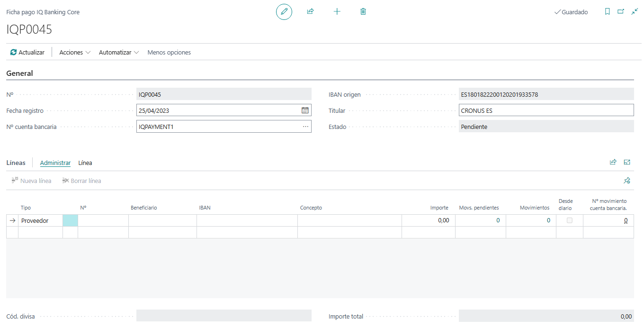Click the trash delete icon
This screenshot has height=329, width=644.
point(363,11)
